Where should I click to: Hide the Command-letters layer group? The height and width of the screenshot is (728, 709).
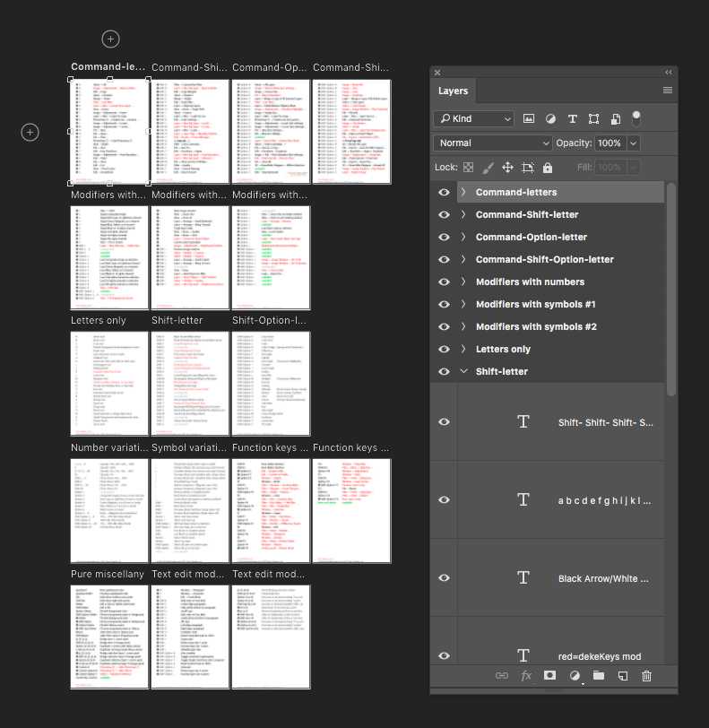tap(444, 192)
